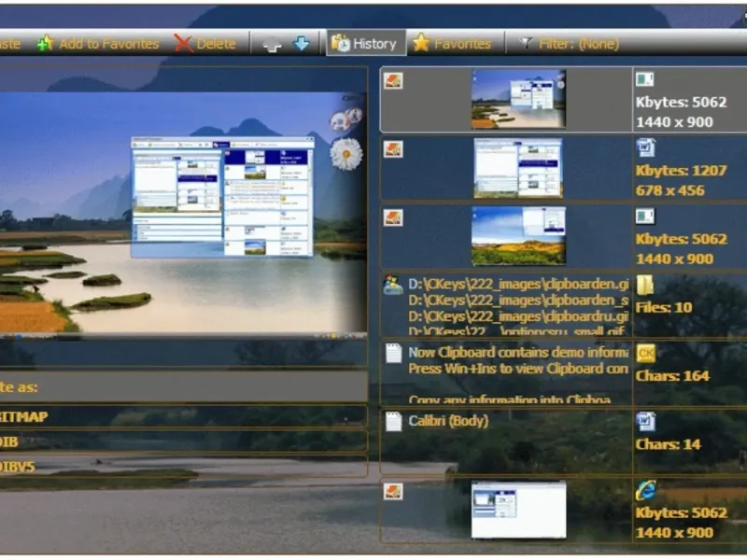
Task: Click the 'Chars: 164' label
Action: 672,376
